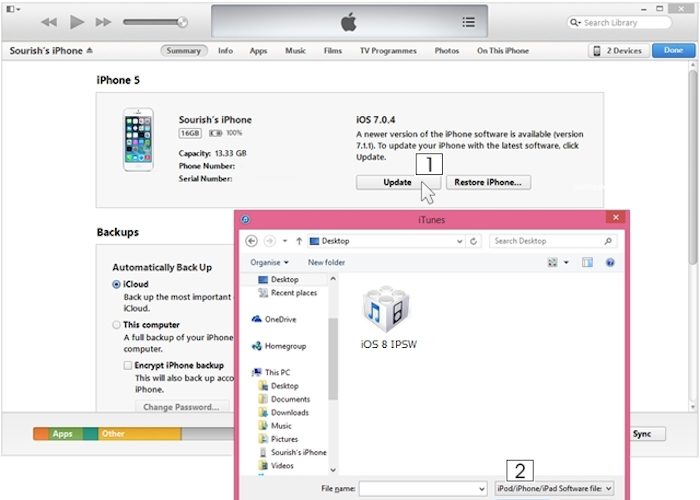
Task: Expand the iPod/iPhone/iPad Software file type dropdown
Action: [x=555, y=488]
